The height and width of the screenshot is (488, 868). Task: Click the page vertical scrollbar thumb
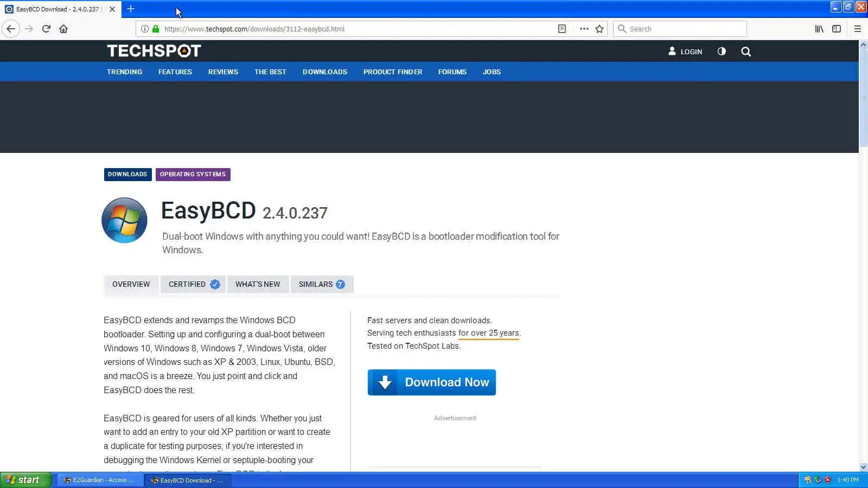click(863, 98)
